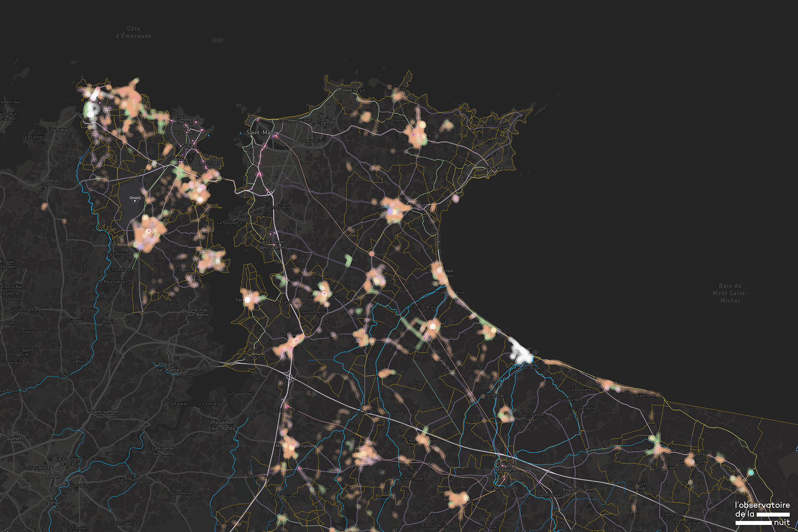
Task: Click the Saint Piat label
Action: [128, 479]
